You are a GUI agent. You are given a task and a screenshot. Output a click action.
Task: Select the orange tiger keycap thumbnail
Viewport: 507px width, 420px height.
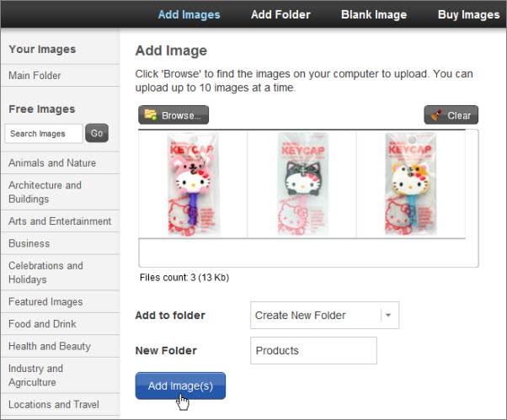411,184
